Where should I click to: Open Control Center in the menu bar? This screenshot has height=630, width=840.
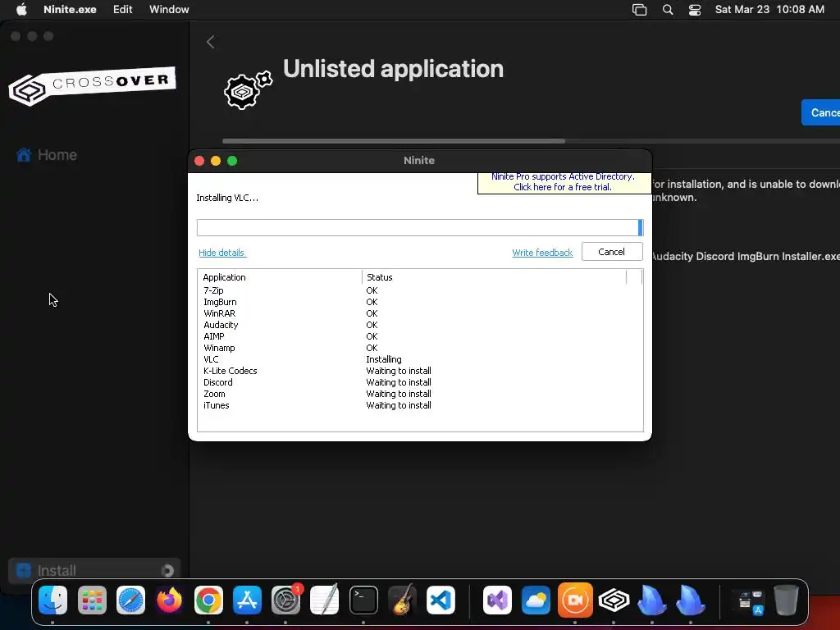pyautogui.click(x=695, y=10)
